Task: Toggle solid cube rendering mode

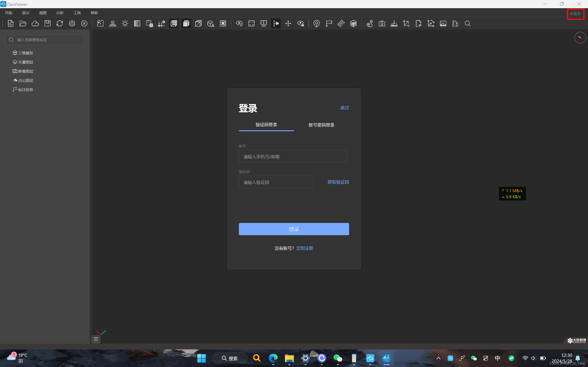Action: click(186, 23)
